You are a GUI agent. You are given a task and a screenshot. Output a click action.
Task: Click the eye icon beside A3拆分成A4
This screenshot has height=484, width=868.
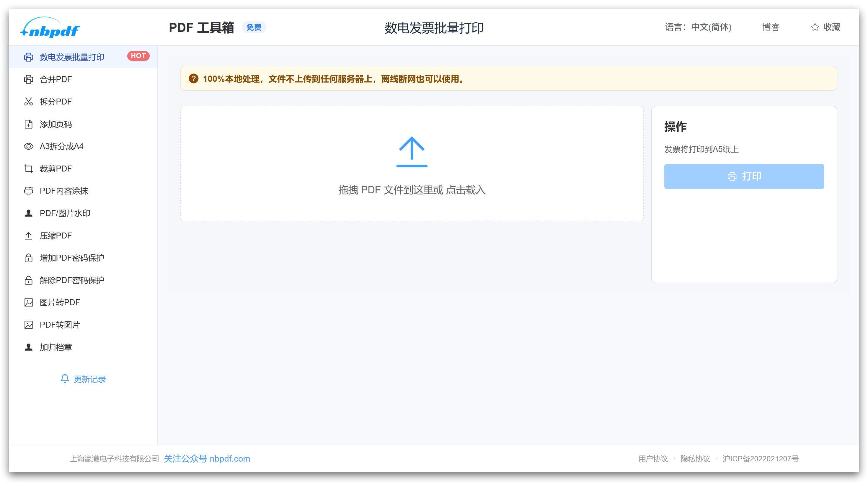29,146
